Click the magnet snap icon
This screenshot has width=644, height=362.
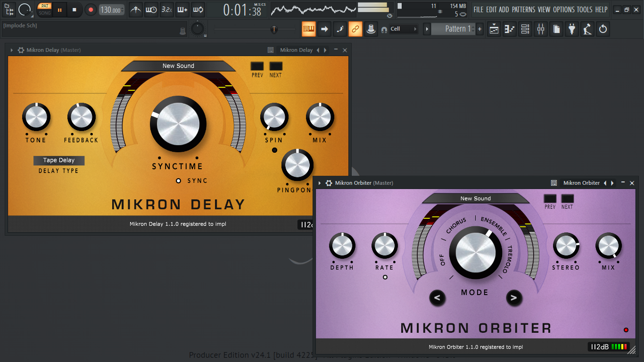tap(384, 30)
